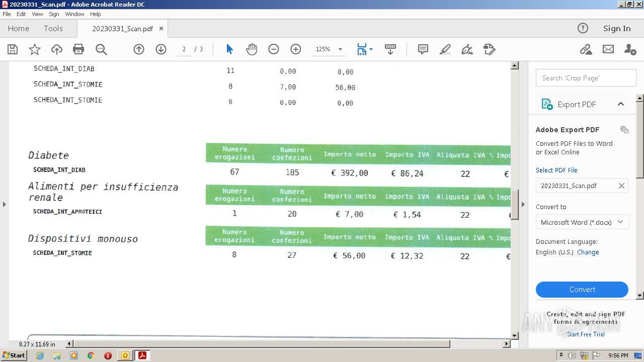
Task: Select the arrow selection tool
Action: tap(229, 49)
